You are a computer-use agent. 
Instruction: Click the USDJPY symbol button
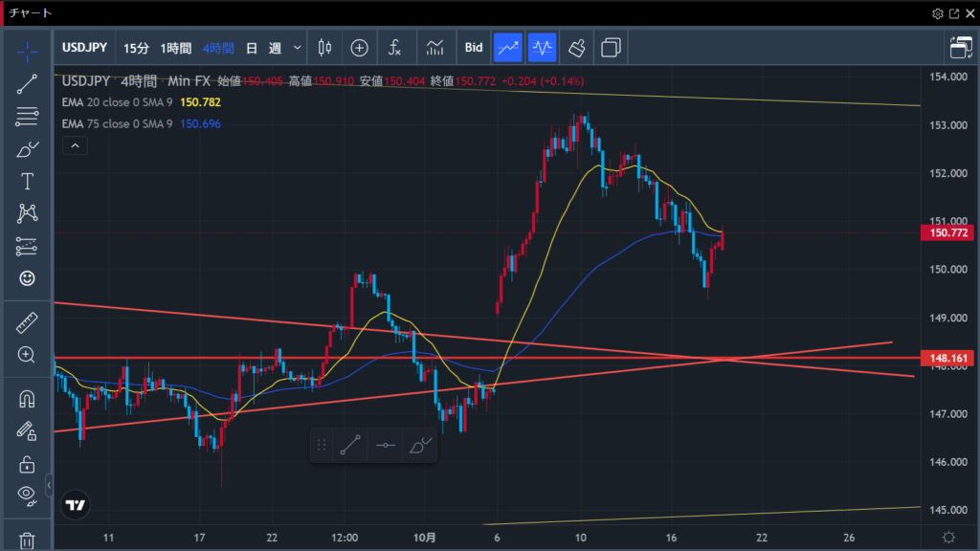(x=84, y=47)
